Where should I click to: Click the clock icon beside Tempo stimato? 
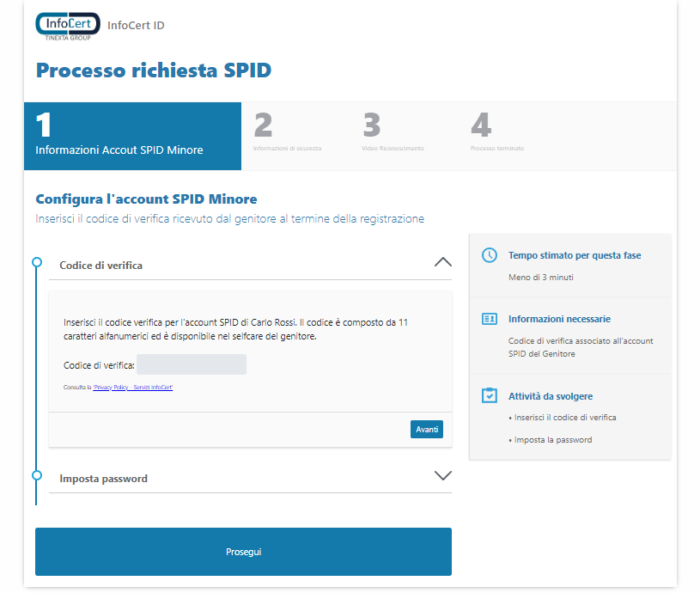489,255
